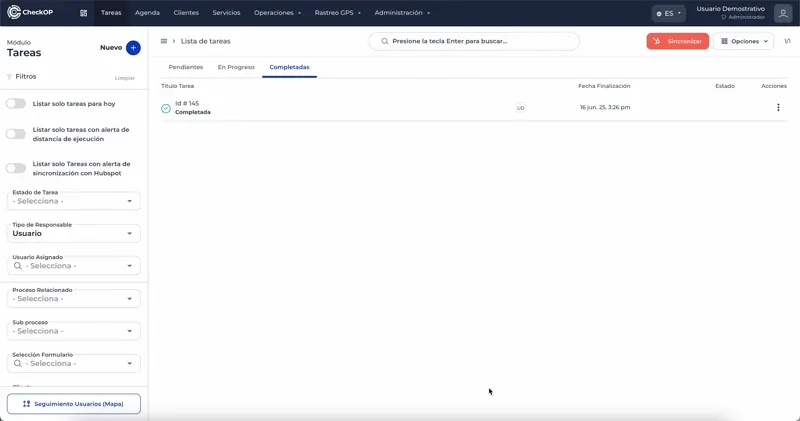Click the hamburger menu icon beside Lista de tareas

coord(164,41)
